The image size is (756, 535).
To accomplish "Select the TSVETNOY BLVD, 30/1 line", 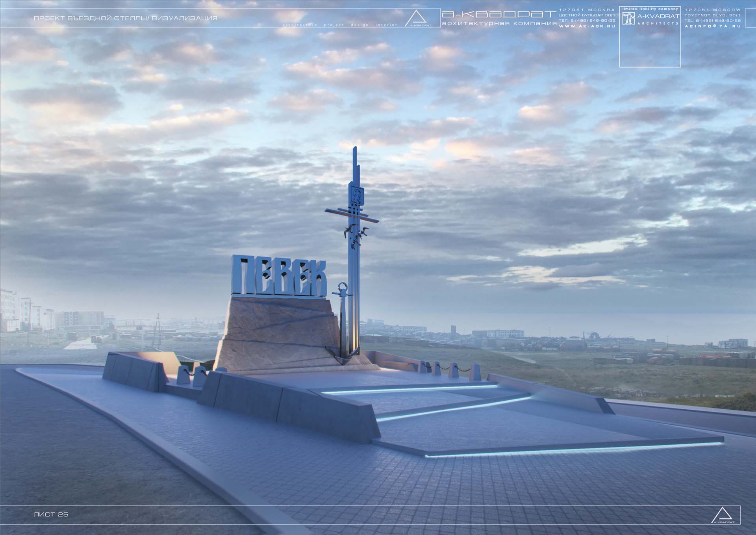I will [x=713, y=15].
